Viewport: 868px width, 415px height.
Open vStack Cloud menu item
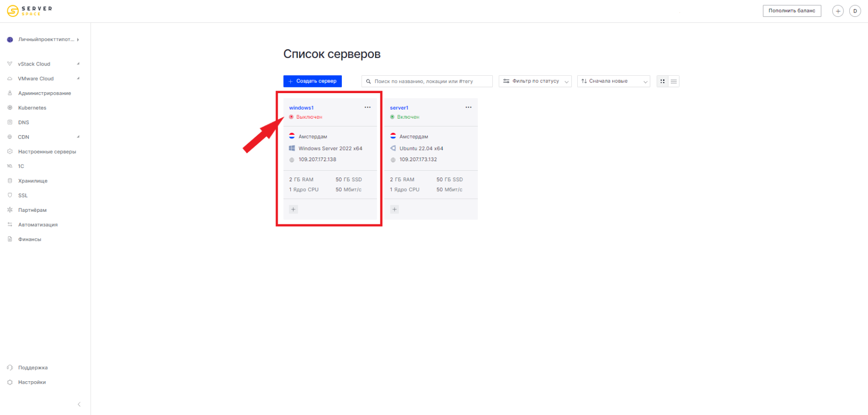point(34,64)
